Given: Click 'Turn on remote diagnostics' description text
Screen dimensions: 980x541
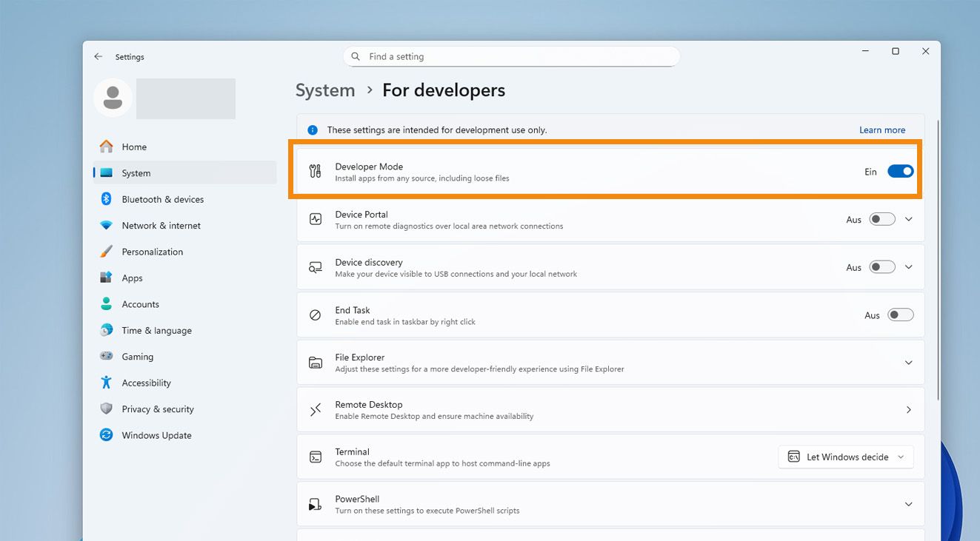Looking at the screenshot, I should click(449, 226).
